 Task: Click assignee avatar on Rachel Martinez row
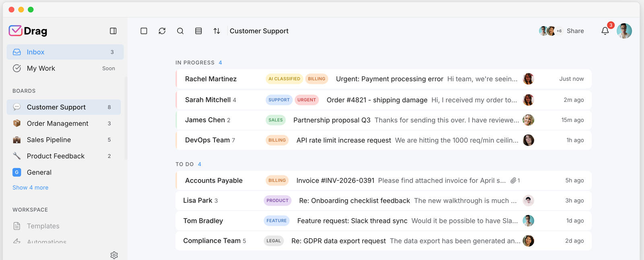click(528, 79)
